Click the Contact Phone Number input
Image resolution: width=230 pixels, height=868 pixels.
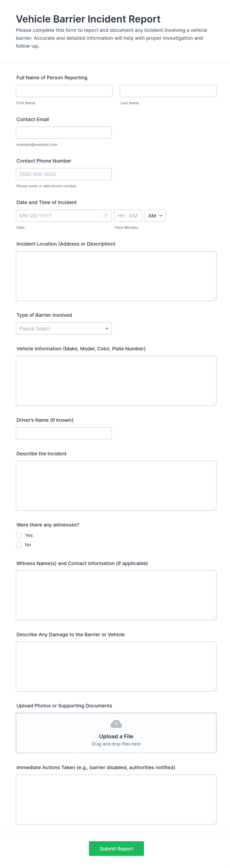[x=64, y=174]
